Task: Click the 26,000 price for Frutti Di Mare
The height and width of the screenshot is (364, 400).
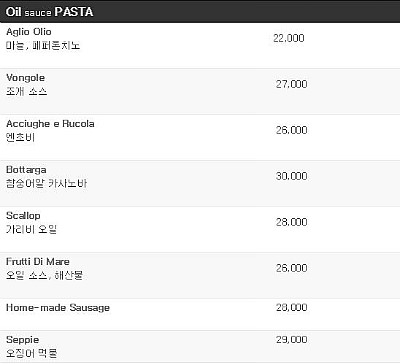Action: (291, 268)
